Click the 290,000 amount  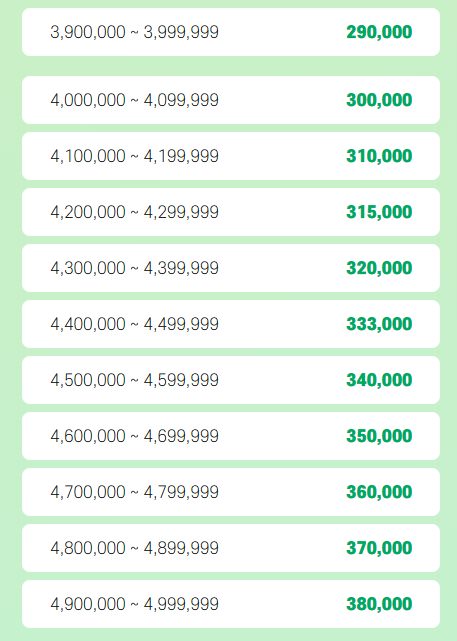[379, 32]
